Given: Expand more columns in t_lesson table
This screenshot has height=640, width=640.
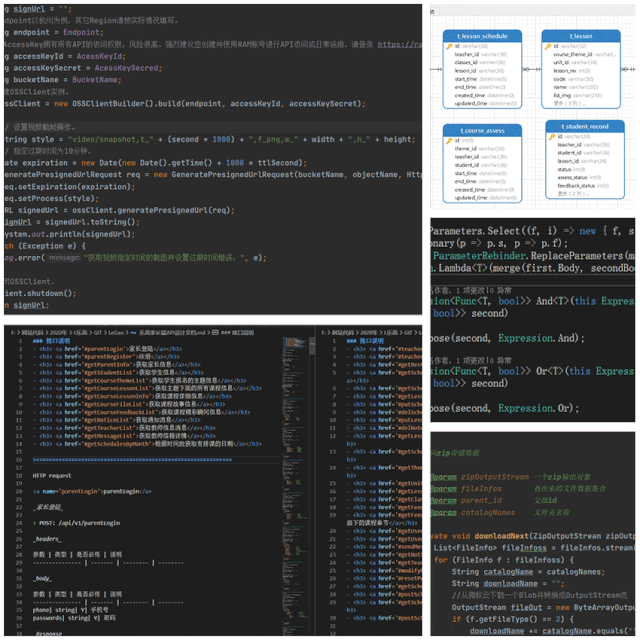Looking at the screenshot, I should coord(569,103).
